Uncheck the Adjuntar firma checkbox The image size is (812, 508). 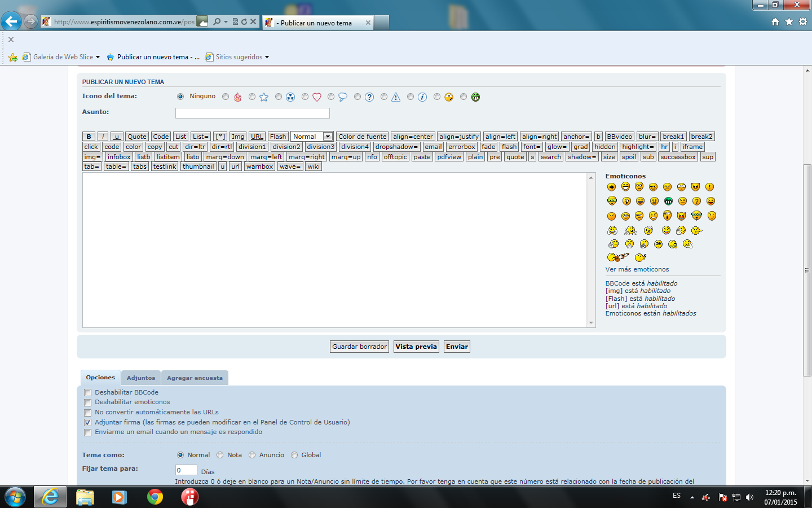[x=87, y=422]
